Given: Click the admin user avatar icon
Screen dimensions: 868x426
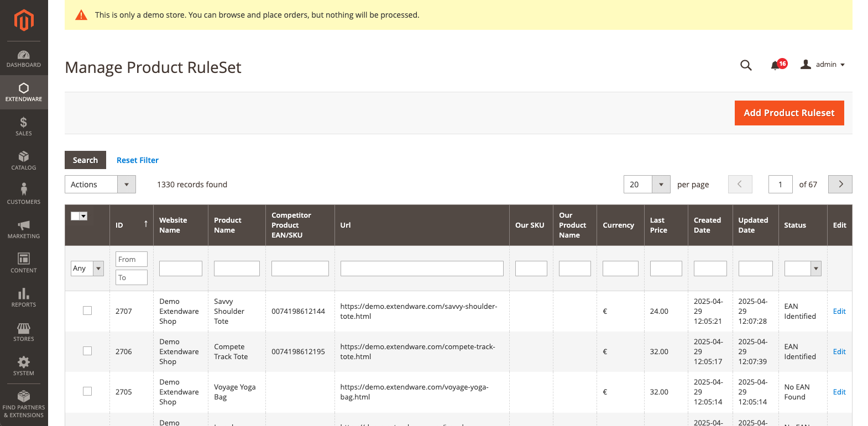Looking at the screenshot, I should pyautogui.click(x=806, y=65).
